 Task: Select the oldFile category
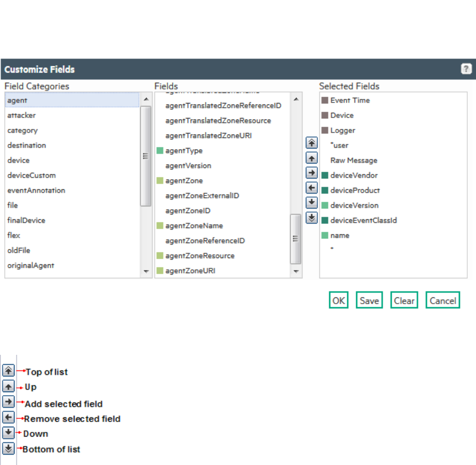[72, 250]
